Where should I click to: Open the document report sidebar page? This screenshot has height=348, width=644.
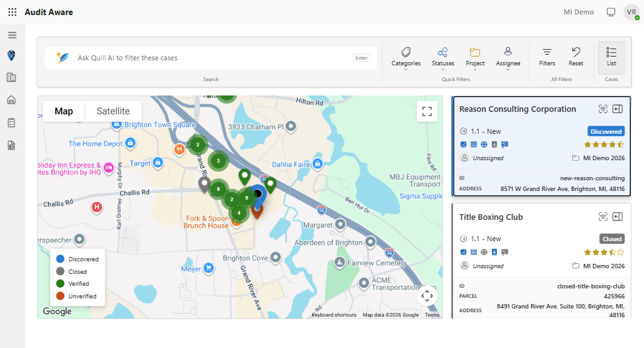click(11, 145)
